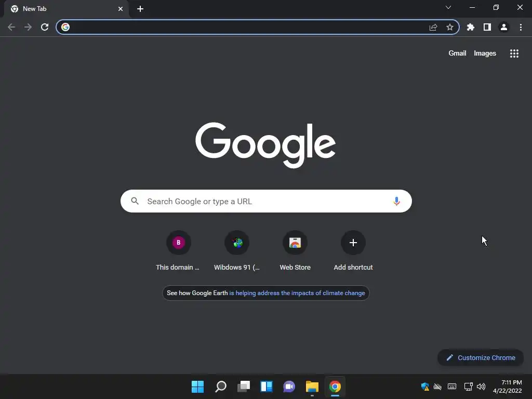Click the Chrome taskbar icon
The width and height of the screenshot is (532, 399).
pos(335,387)
